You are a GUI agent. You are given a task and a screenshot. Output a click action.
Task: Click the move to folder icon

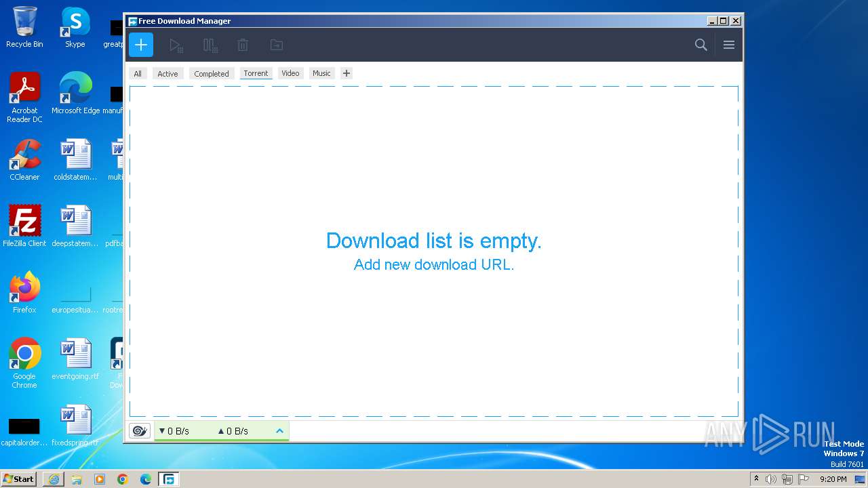276,45
